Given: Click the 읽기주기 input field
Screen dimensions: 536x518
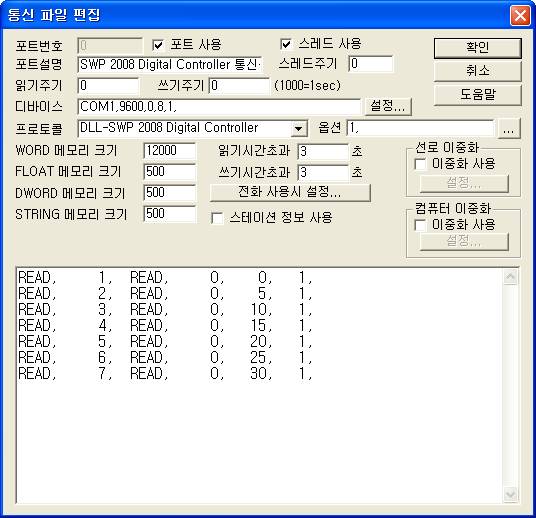Looking at the screenshot, I should click(x=108, y=85).
